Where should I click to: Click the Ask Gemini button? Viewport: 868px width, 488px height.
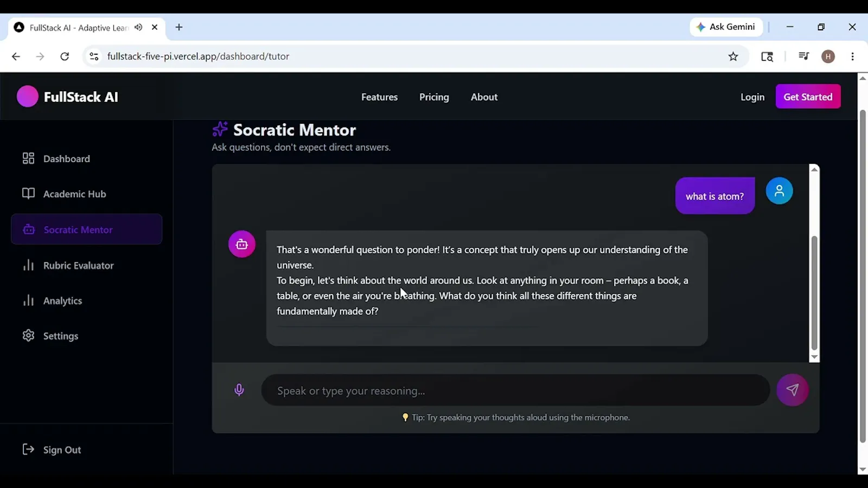coord(726,27)
